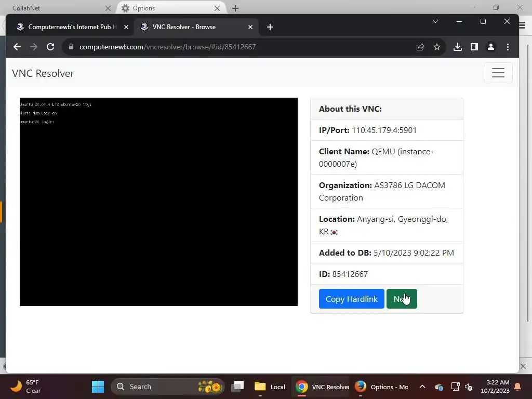
Task: Open background Firefox hamburger menu
Action: point(523,25)
